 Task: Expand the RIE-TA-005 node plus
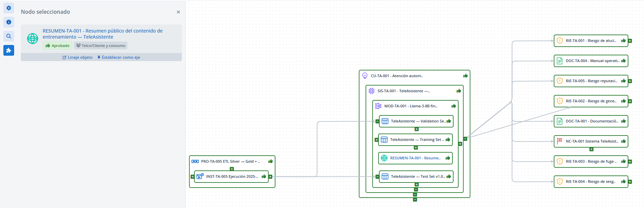point(630,81)
